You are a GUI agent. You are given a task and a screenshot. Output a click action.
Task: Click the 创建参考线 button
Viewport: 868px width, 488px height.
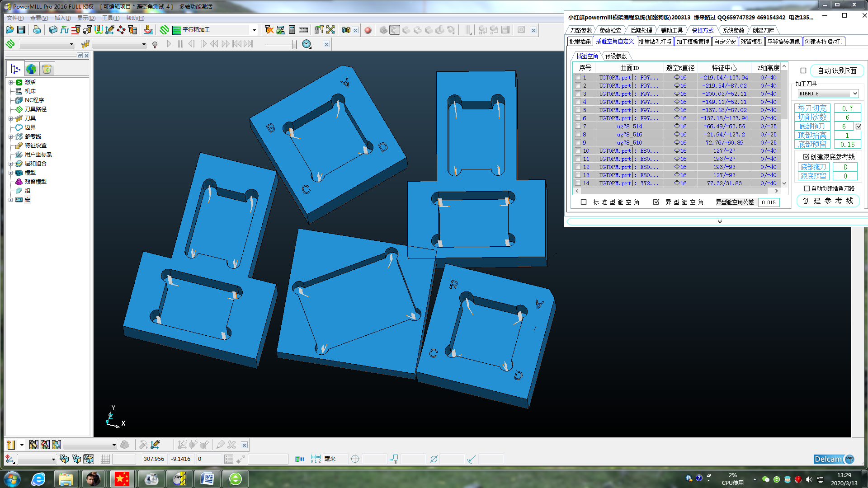click(x=828, y=201)
